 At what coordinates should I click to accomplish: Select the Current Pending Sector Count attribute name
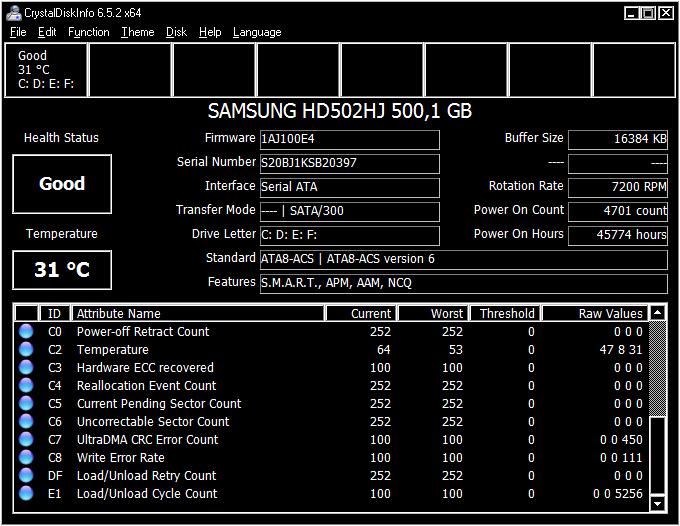tap(159, 404)
